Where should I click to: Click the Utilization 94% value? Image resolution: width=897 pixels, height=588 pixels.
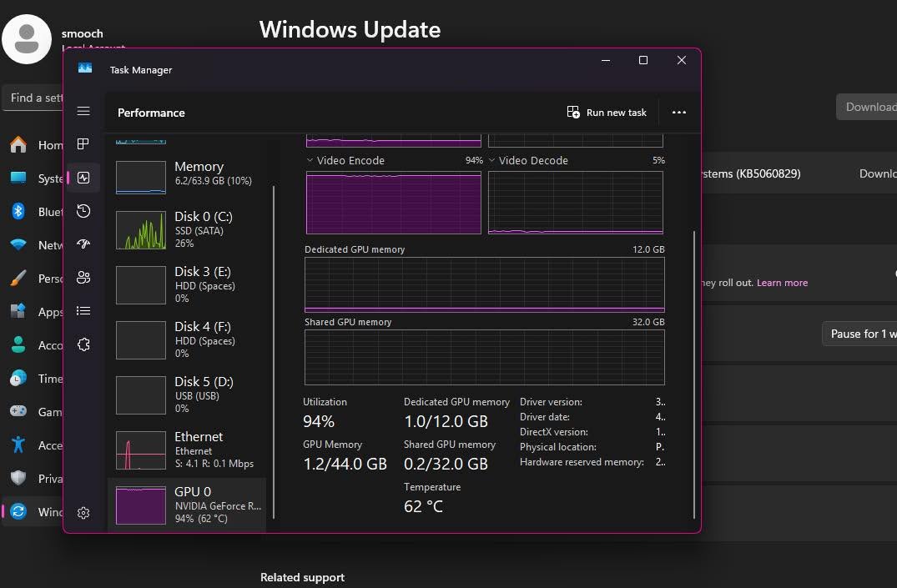coord(319,421)
